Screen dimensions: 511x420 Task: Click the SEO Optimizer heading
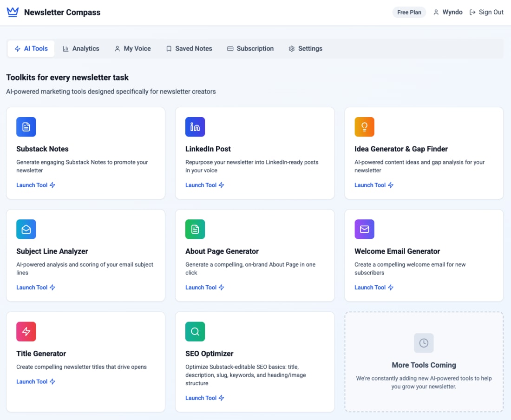click(209, 354)
